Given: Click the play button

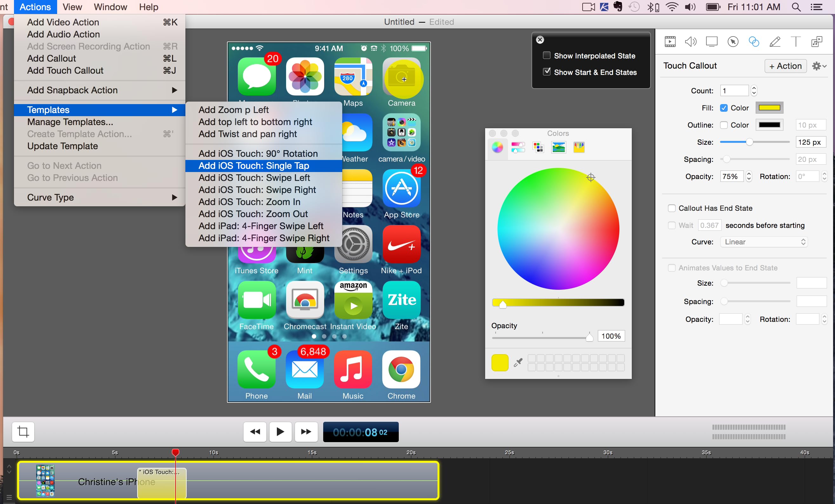Looking at the screenshot, I should click(280, 432).
